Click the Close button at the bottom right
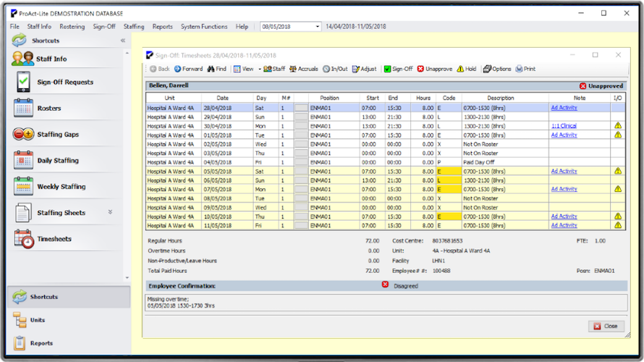This screenshot has height=362, width=644. [606, 326]
